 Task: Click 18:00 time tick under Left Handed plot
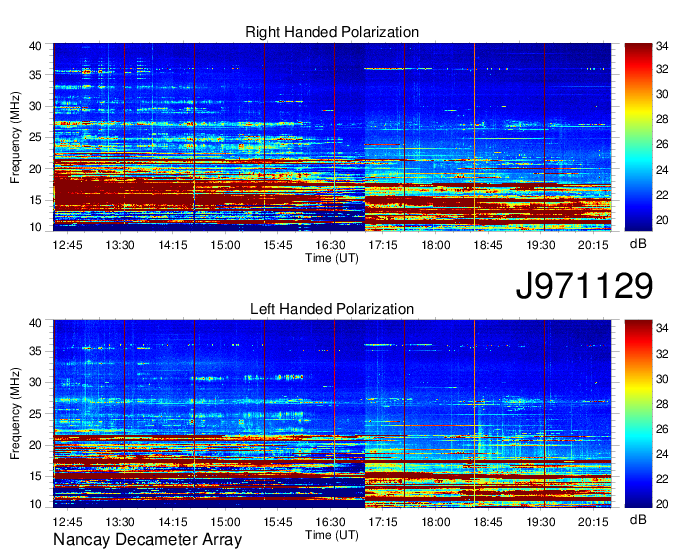(436, 522)
